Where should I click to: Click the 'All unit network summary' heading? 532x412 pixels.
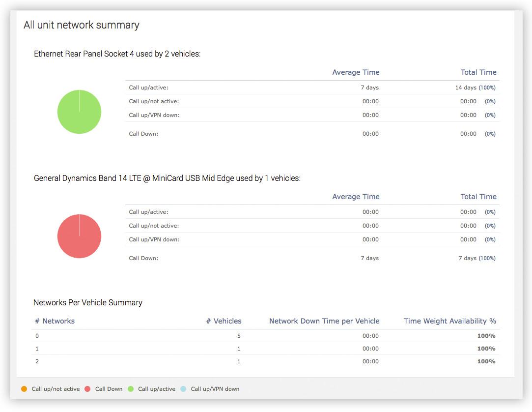click(82, 25)
